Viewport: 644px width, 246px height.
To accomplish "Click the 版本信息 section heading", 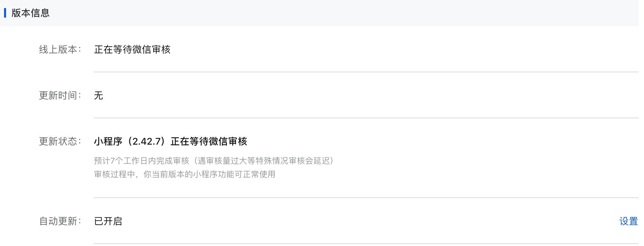I will pyautogui.click(x=30, y=13).
